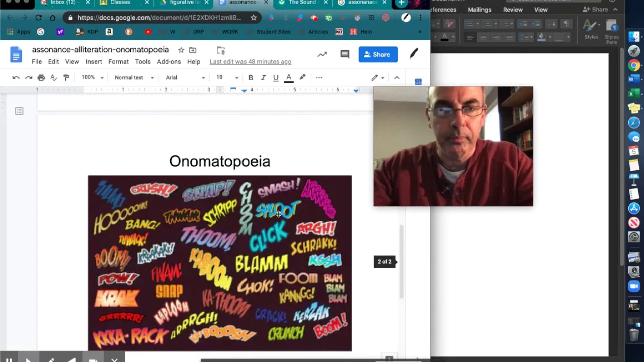
Task: Open the Review tab in Word
Action: pyautogui.click(x=513, y=10)
